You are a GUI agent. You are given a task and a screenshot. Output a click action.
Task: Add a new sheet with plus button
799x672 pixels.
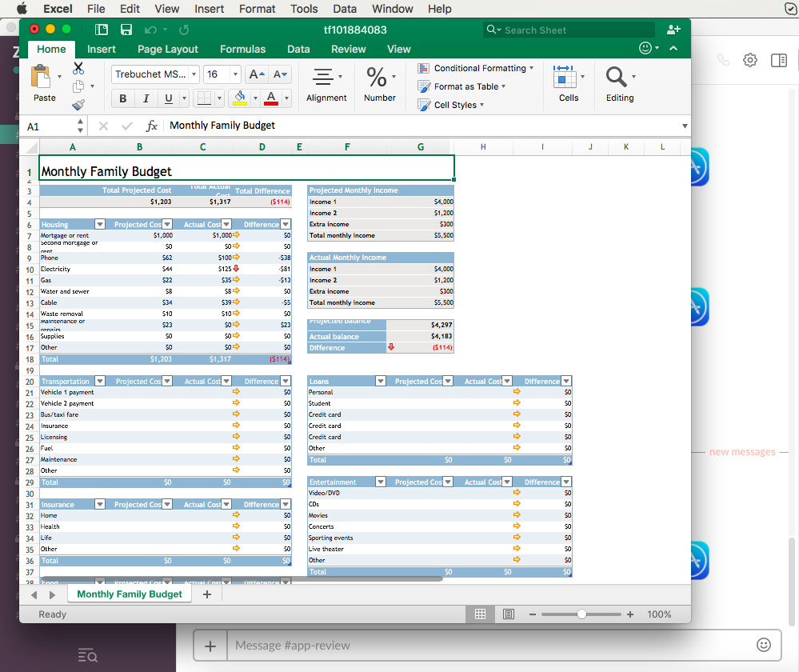point(207,594)
